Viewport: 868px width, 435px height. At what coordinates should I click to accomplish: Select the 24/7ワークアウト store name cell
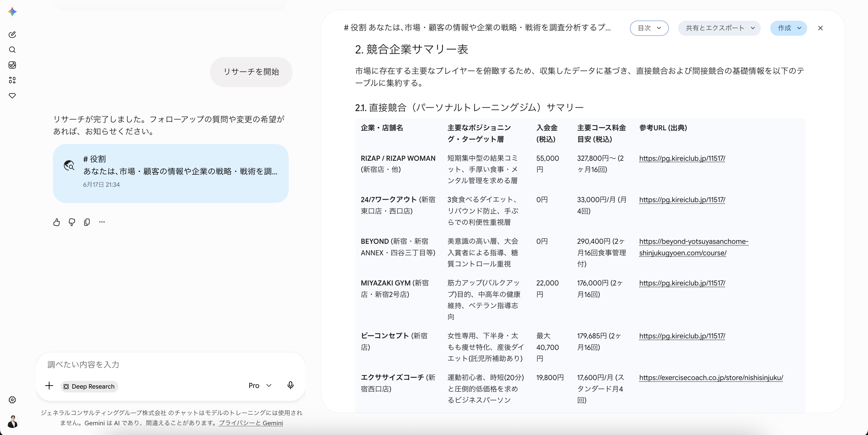(398, 205)
